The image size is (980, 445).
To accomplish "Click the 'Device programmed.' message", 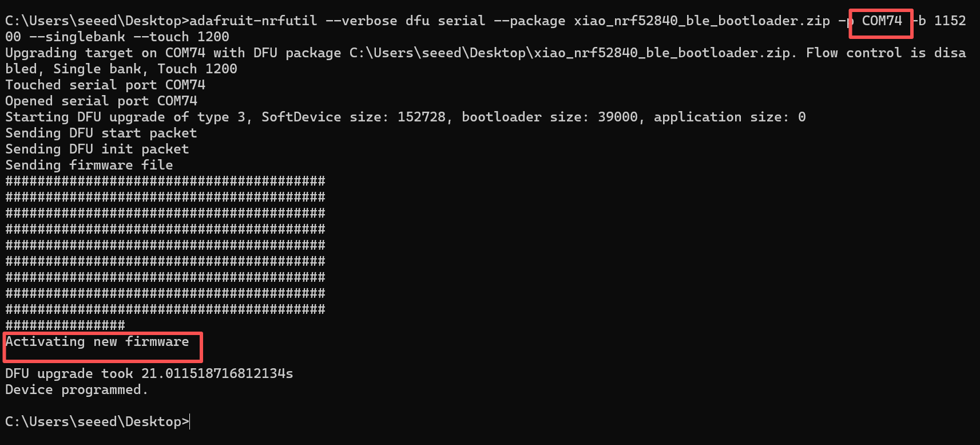I will 77,390.
